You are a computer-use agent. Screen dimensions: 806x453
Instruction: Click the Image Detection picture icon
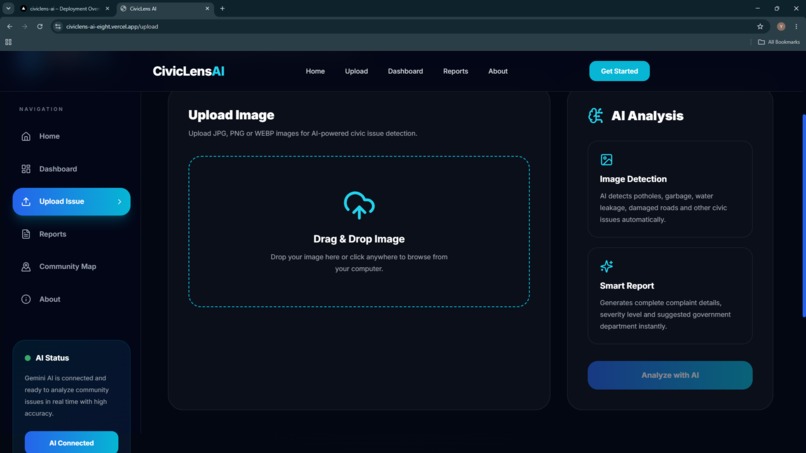point(606,160)
